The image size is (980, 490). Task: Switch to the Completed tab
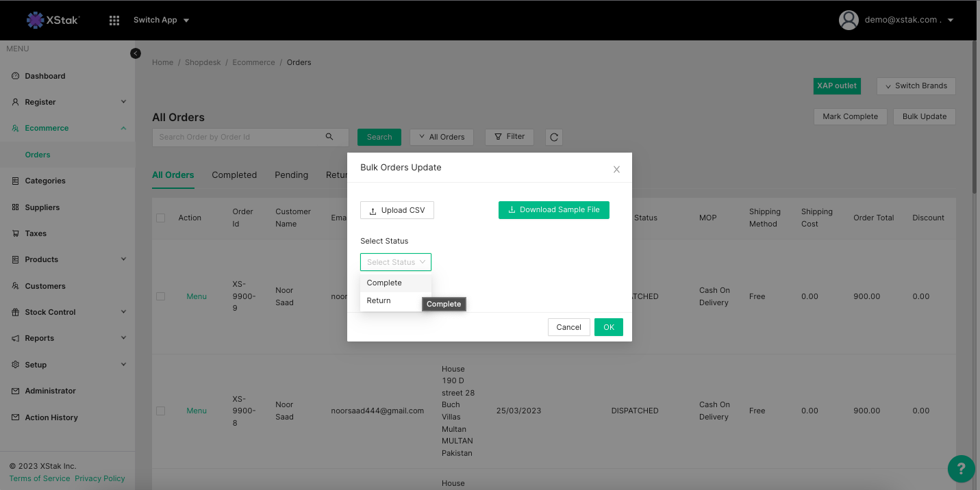coord(234,175)
